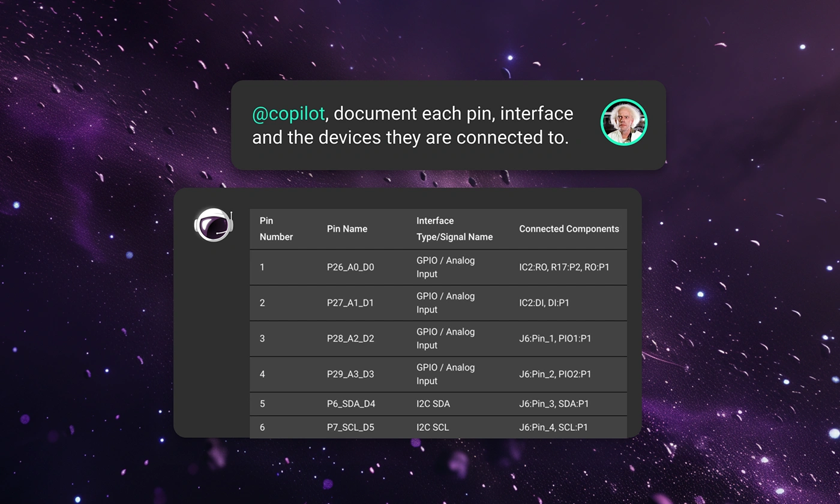Click the @copilot mention in the message
This screenshot has height=504, width=840.
point(288,113)
